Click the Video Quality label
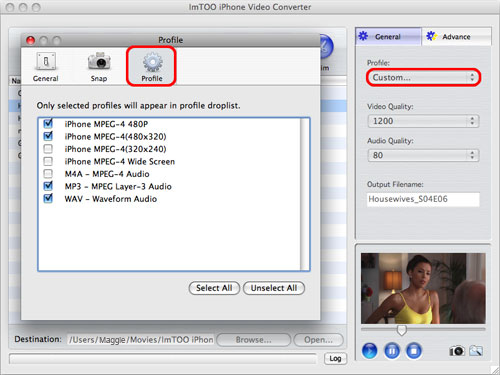Screen dimensions: 500x375 tap(390, 107)
